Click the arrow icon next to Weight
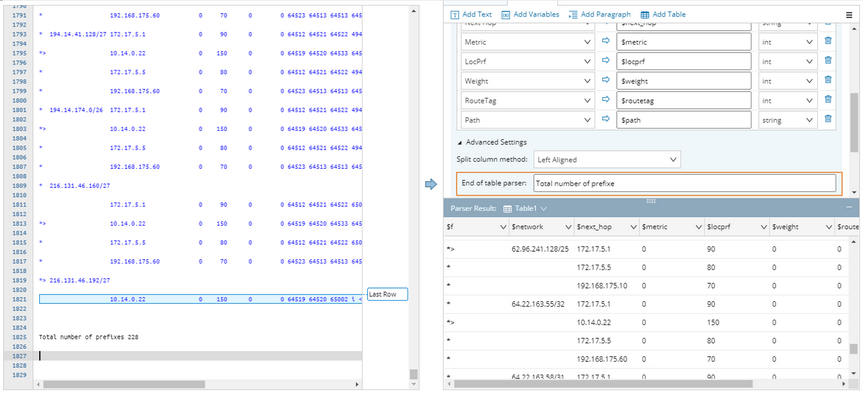 (605, 80)
